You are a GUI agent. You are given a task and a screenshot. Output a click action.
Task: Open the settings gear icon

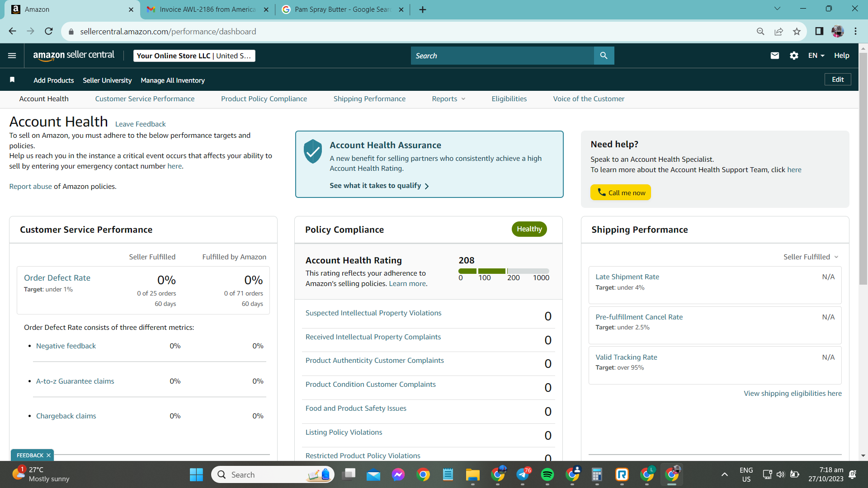tap(794, 56)
